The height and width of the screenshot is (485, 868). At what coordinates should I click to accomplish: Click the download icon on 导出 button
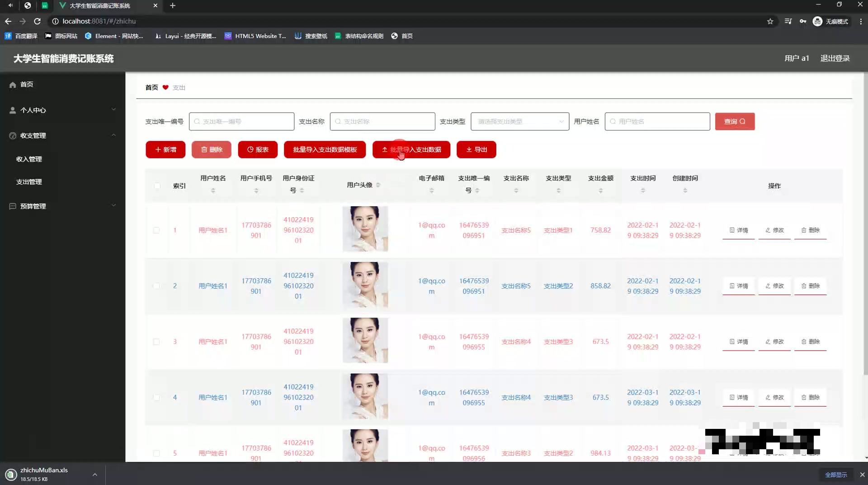pos(468,149)
